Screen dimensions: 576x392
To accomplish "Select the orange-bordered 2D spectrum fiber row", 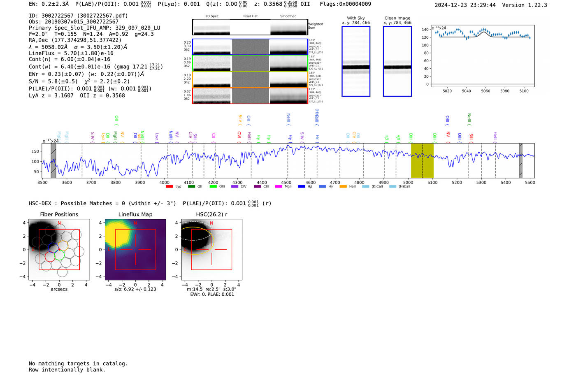I will [x=250, y=80].
